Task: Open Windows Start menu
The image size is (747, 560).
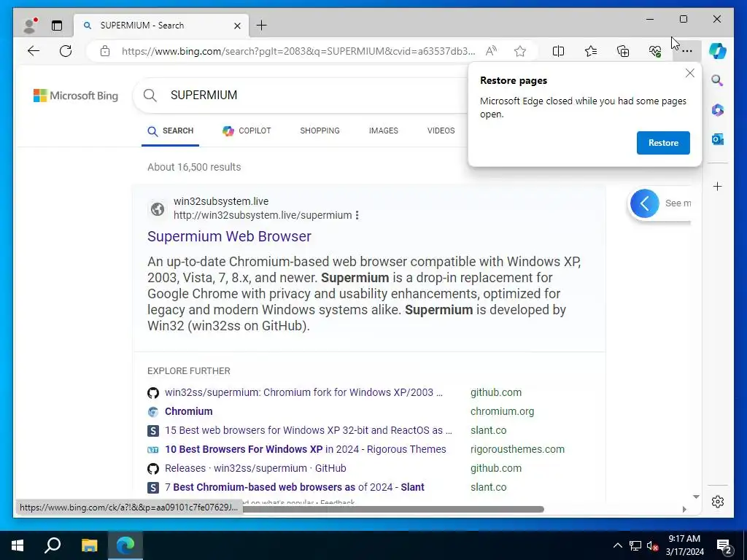Action: 18,545
